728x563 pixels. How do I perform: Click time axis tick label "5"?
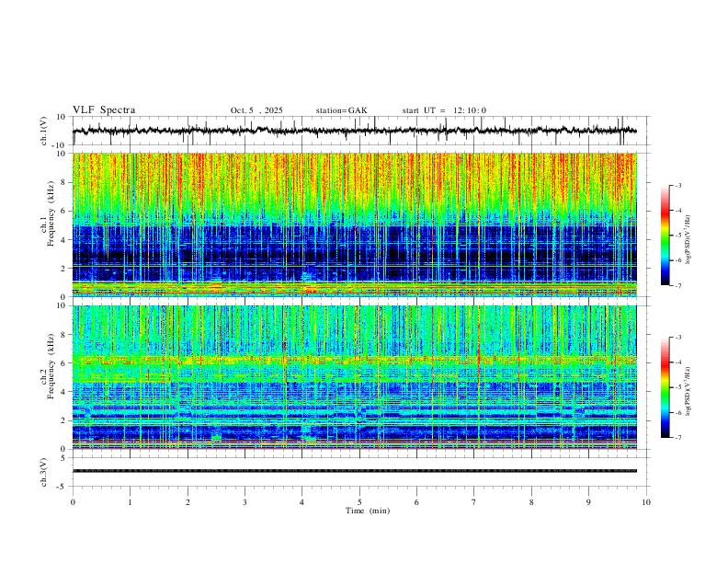point(359,502)
